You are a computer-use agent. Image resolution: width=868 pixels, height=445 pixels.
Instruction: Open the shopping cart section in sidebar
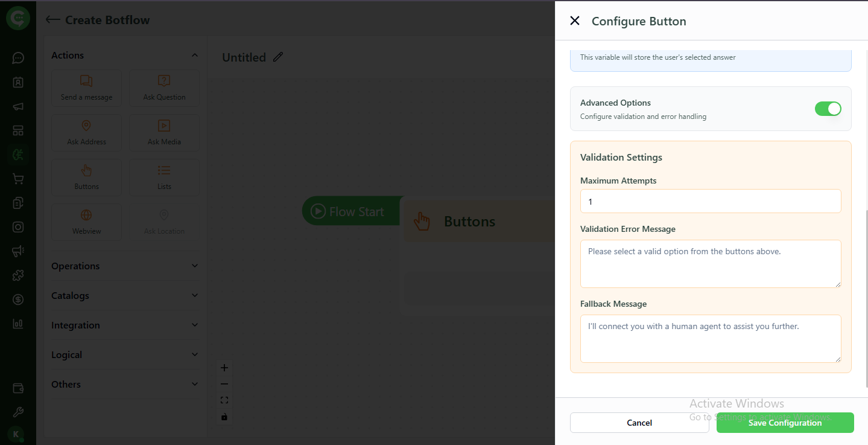coord(17,178)
